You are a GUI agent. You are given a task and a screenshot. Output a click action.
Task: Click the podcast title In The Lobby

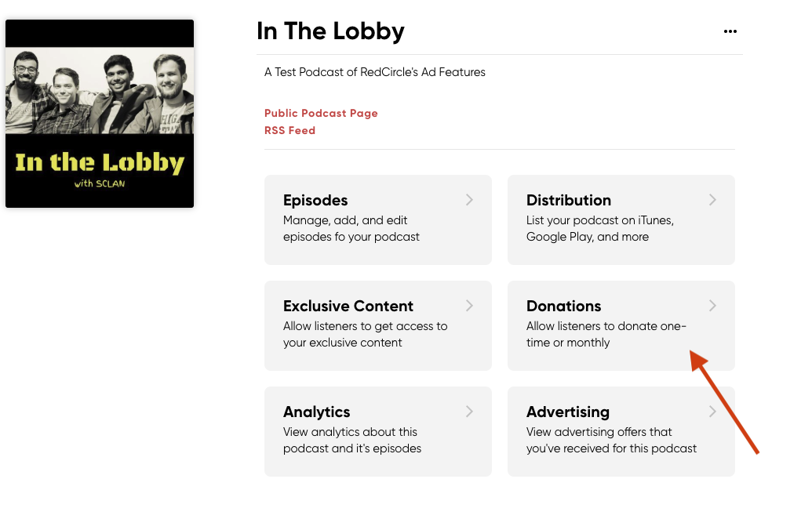pos(330,31)
